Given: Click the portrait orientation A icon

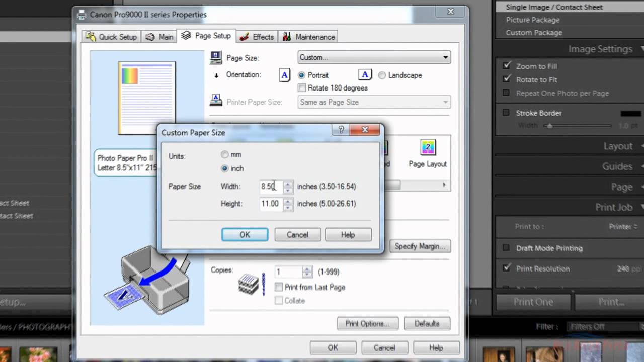Looking at the screenshot, I should [x=285, y=75].
